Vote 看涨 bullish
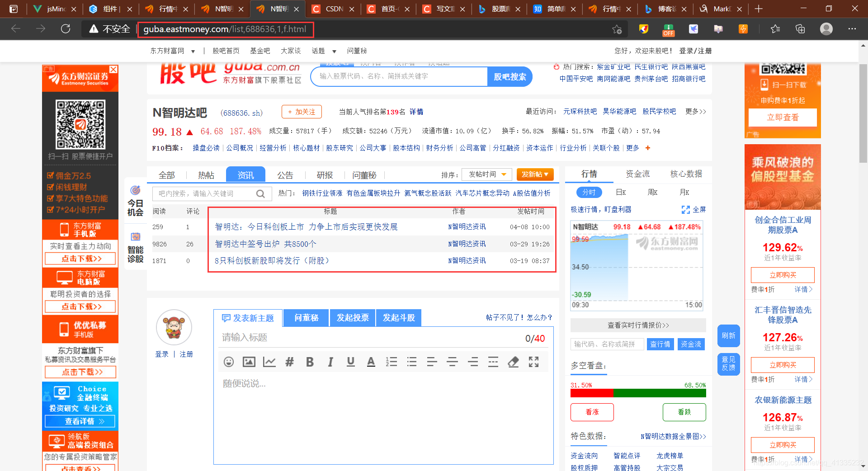 592,412
